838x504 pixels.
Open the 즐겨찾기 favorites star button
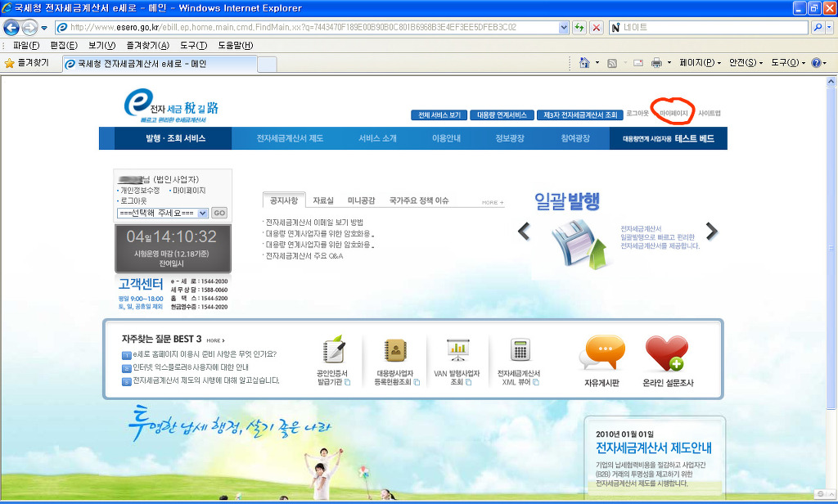[x=27, y=63]
